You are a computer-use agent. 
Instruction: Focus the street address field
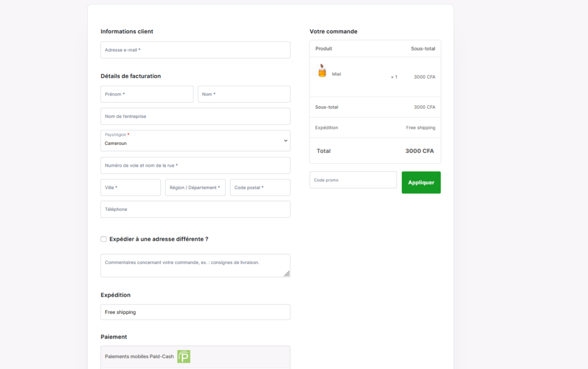coord(195,166)
